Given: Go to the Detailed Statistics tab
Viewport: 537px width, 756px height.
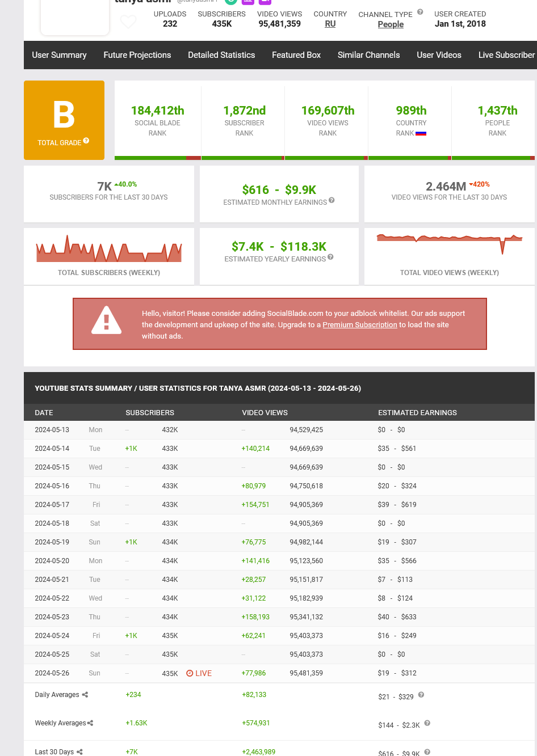Looking at the screenshot, I should [x=221, y=55].
